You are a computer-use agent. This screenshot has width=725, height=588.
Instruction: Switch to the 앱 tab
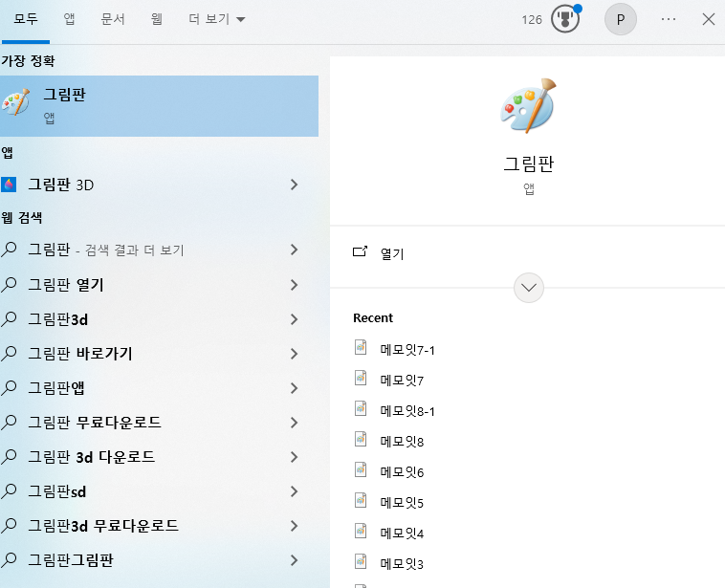coord(70,19)
